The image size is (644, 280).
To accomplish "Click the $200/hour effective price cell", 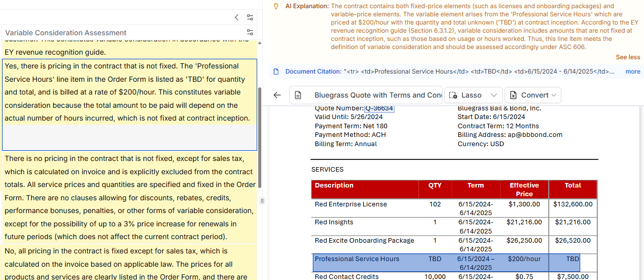I will point(524,263).
